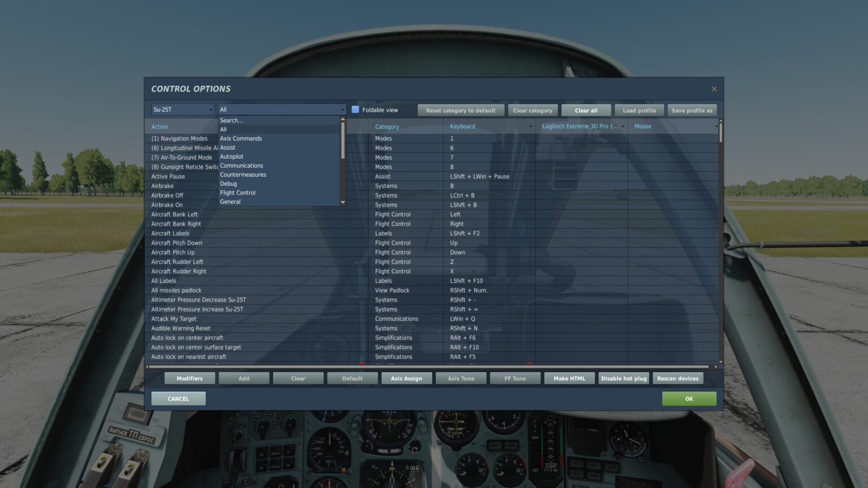Confirm changes with OK
This screenshot has width=868, height=488.
689,398
